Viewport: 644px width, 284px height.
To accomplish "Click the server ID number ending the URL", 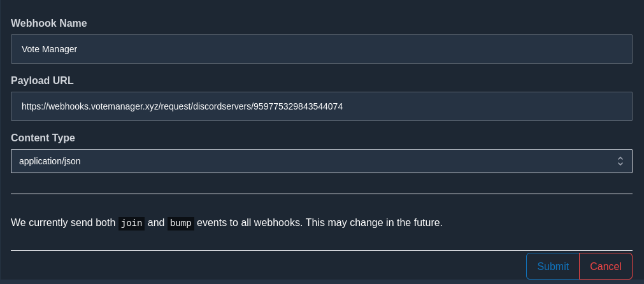I will point(298,107).
